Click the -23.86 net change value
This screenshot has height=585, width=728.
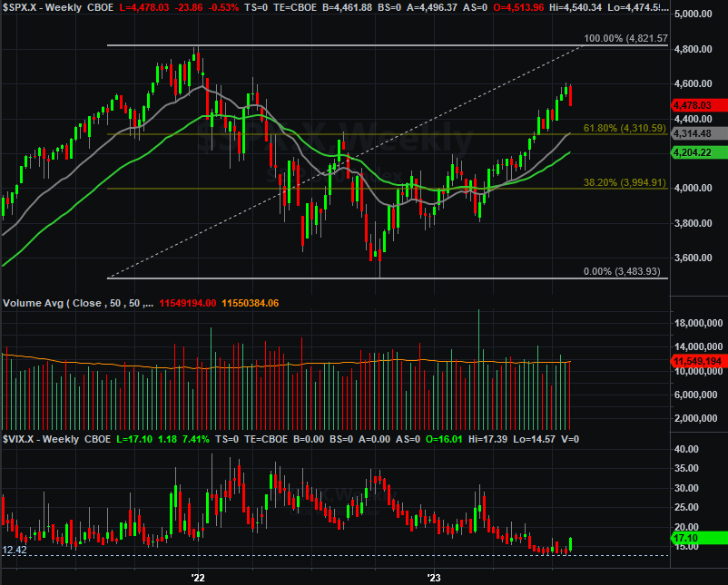click(190, 7)
